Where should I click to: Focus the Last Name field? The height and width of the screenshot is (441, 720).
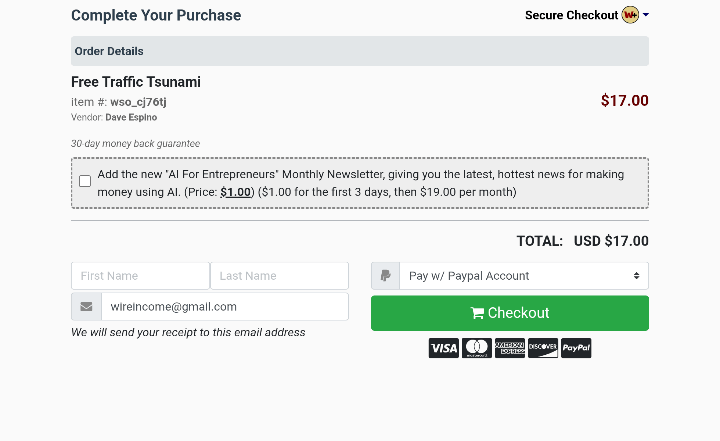click(x=279, y=276)
